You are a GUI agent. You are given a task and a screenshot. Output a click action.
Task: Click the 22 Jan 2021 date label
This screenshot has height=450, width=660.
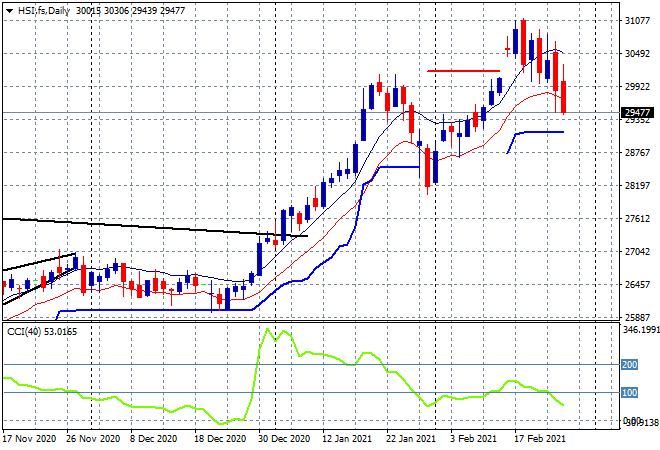(x=411, y=439)
